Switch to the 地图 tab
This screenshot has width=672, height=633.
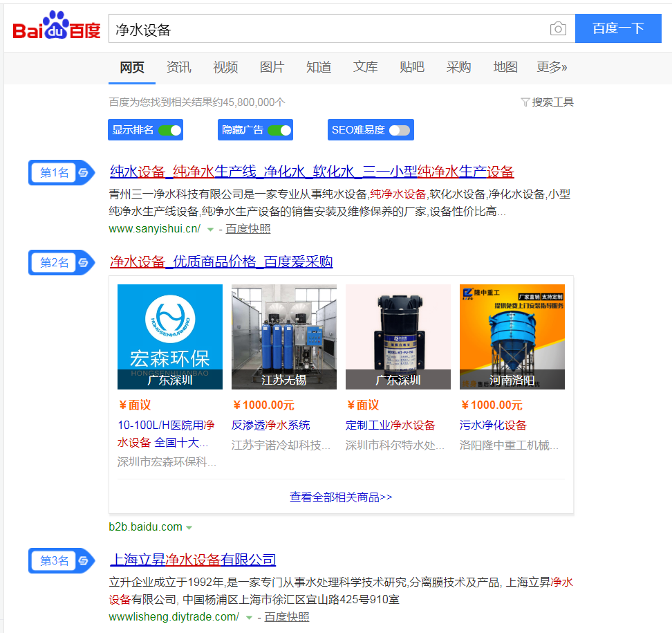pos(505,67)
